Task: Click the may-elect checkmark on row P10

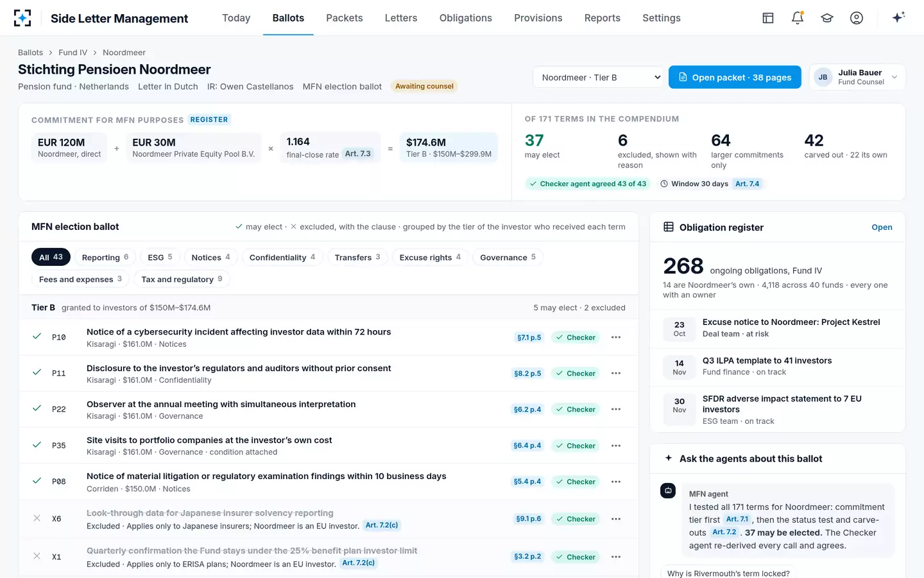Action: [x=37, y=336]
